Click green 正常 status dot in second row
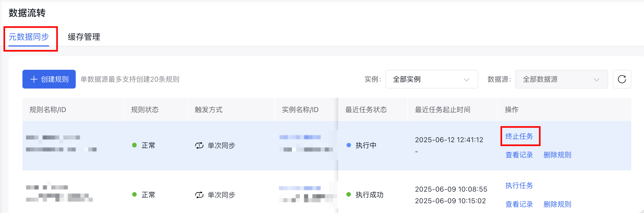Screen dimensions: 644x213 pyautogui.click(x=134, y=195)
